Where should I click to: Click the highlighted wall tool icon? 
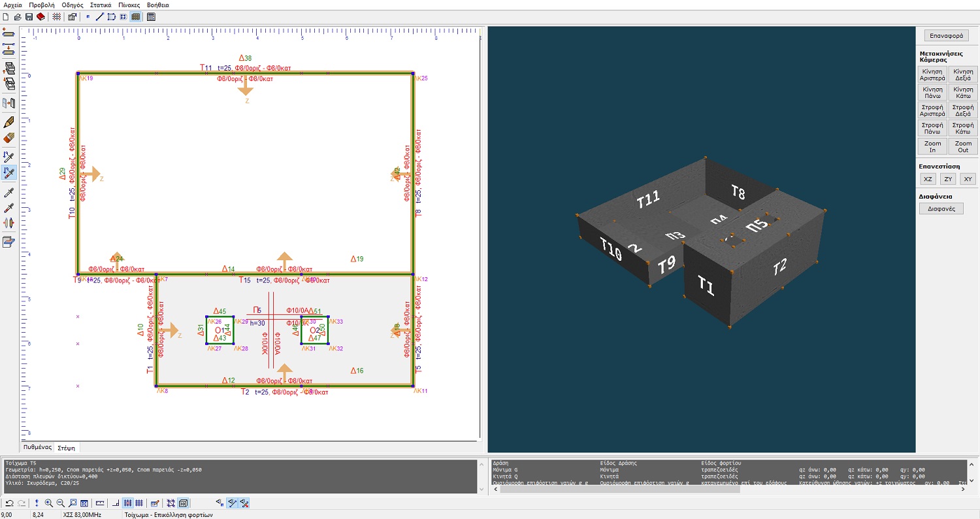pyautogui.click(x=135, y=16)
